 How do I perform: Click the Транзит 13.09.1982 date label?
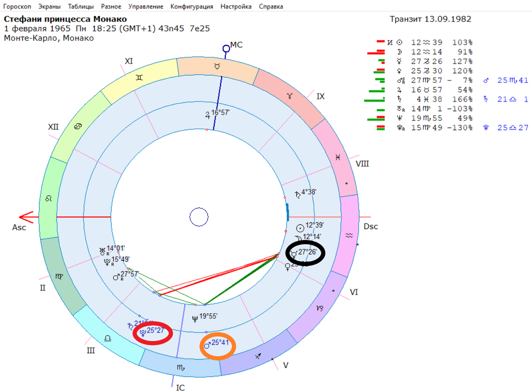pyautogui.click(x=430, y=19)
